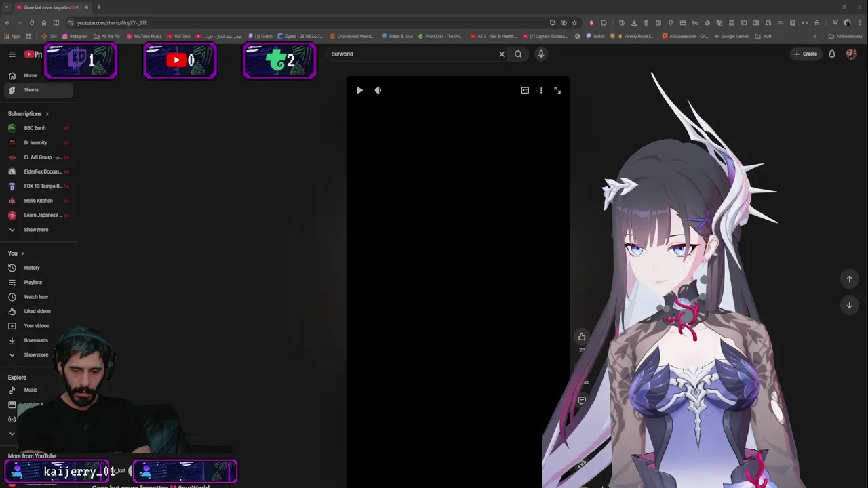Click the address bar URL

112,23
